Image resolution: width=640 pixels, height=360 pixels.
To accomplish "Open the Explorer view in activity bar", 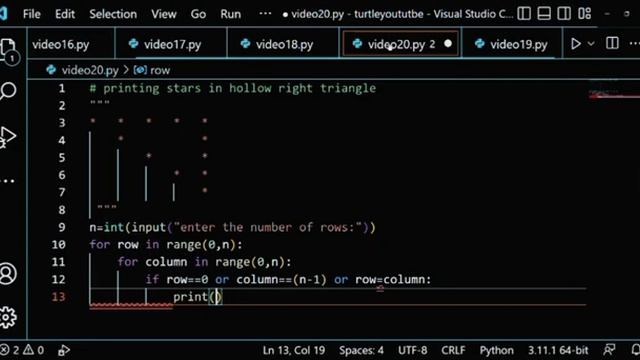I will coord(8,51).
